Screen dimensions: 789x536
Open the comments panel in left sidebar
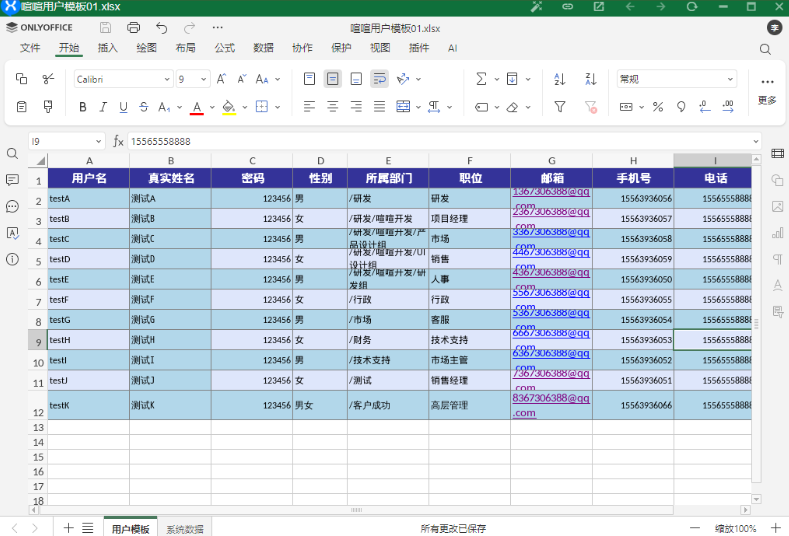click(x=13, y=180)
